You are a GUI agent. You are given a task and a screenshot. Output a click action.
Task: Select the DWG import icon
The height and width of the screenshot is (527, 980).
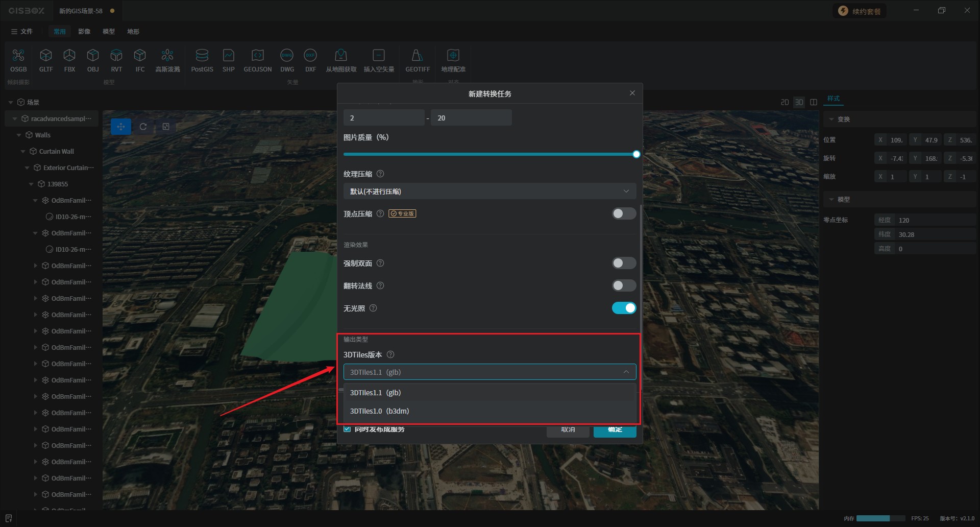click(x=287, y=56)
